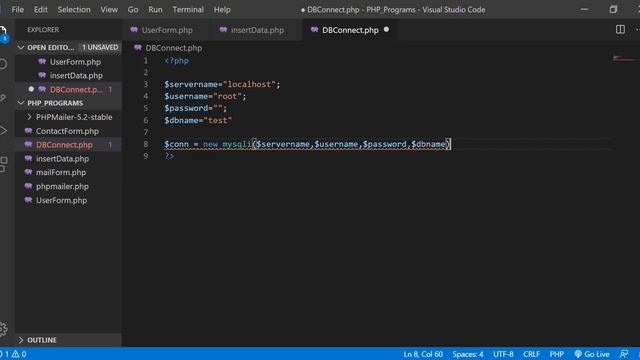Open the Go menu
The image size is (640, 360).
[133, 9]
